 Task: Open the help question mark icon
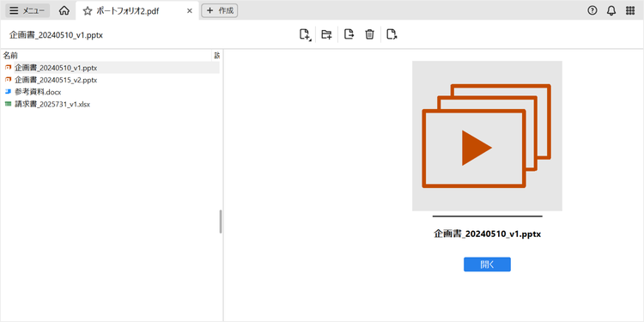pos(592,10)
